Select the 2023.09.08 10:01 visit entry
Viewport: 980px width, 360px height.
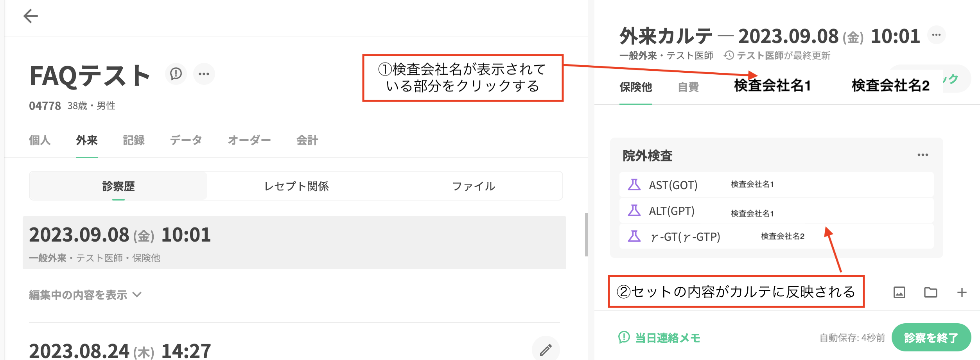pyautogui.click(x=294, y=242)
